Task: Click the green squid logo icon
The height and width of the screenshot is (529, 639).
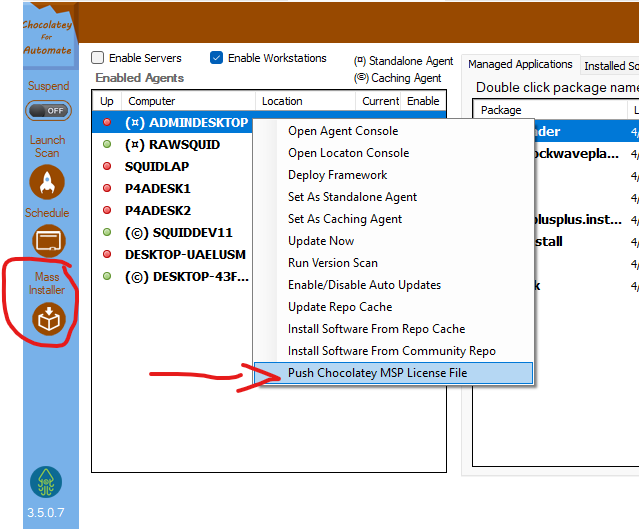Action: 46,482
